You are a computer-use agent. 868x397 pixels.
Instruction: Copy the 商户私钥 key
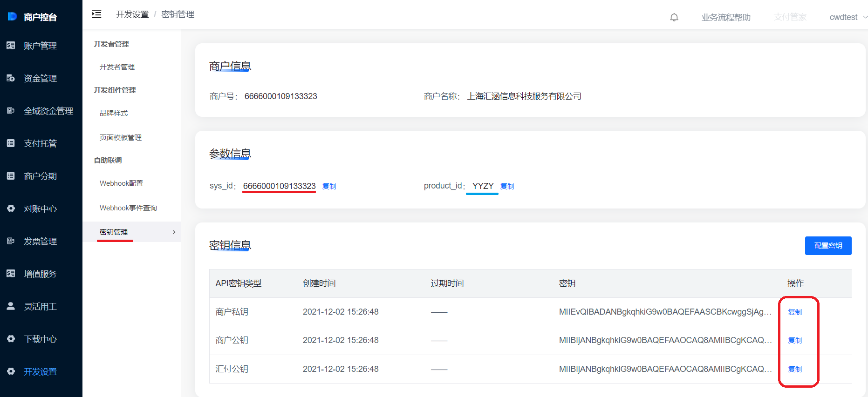[795, 312]
